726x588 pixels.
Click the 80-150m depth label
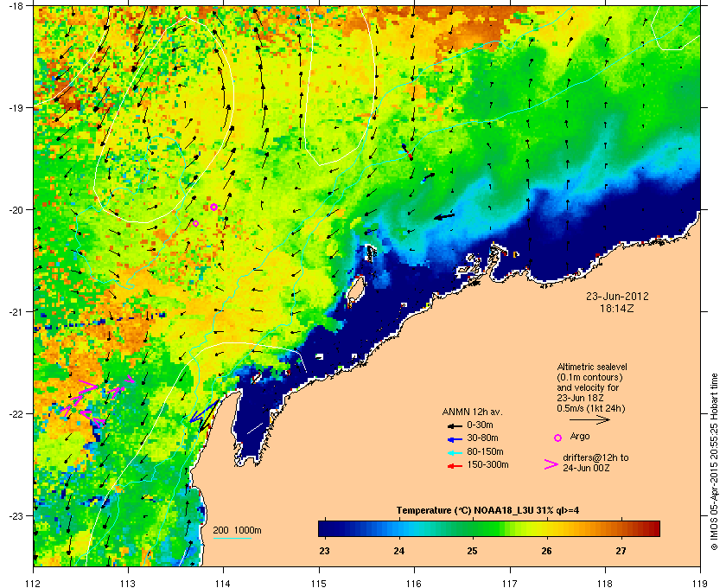tap(485, 451)
